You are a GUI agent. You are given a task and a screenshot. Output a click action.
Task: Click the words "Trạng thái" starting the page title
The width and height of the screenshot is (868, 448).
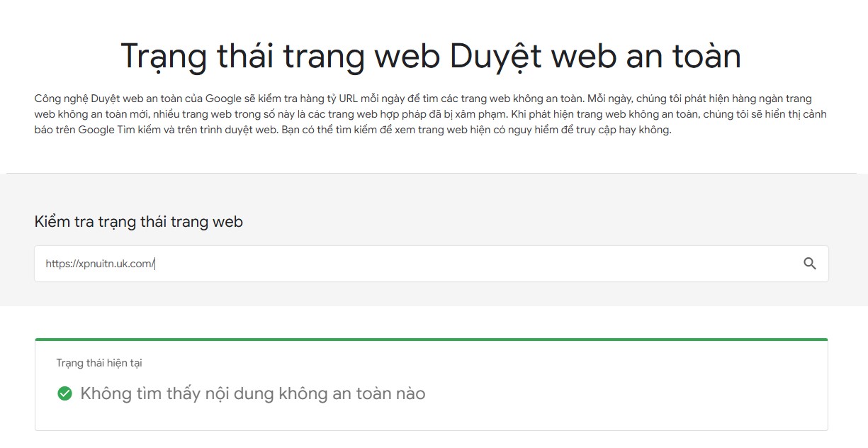click(197, 55)
